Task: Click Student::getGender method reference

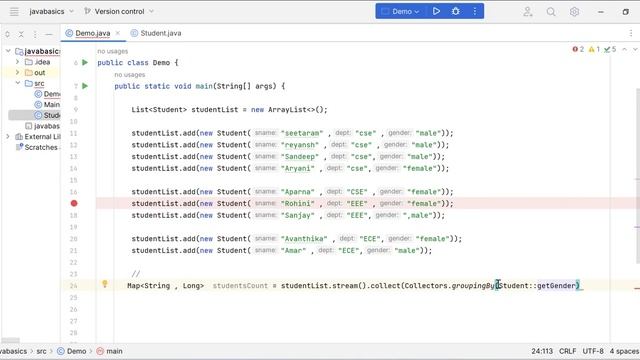Action: (538, 286)
